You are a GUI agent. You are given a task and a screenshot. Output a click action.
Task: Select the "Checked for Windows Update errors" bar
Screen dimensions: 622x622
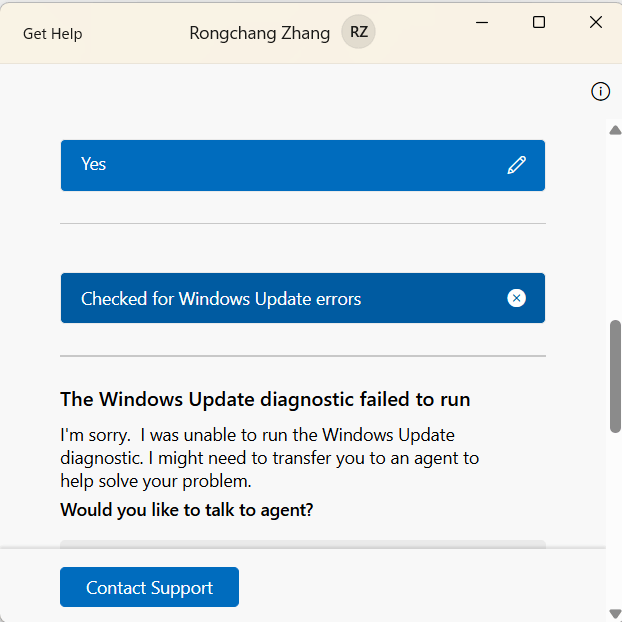pyautogui.click(x=303, y=298)
